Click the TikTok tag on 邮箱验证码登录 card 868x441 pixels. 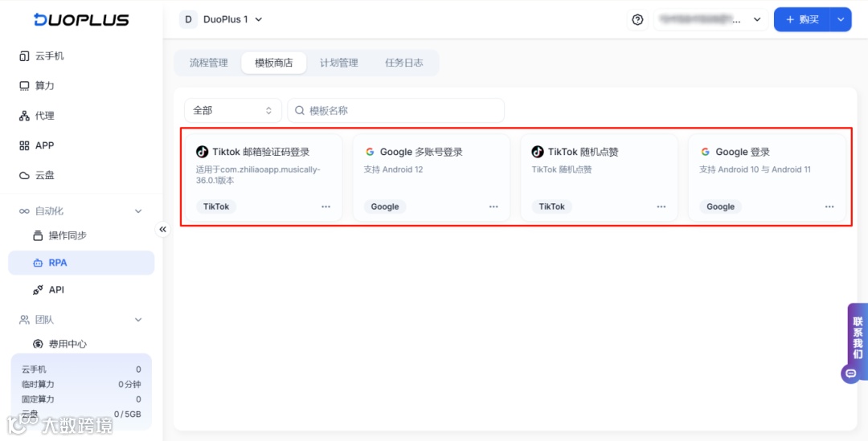pos(216,206)
